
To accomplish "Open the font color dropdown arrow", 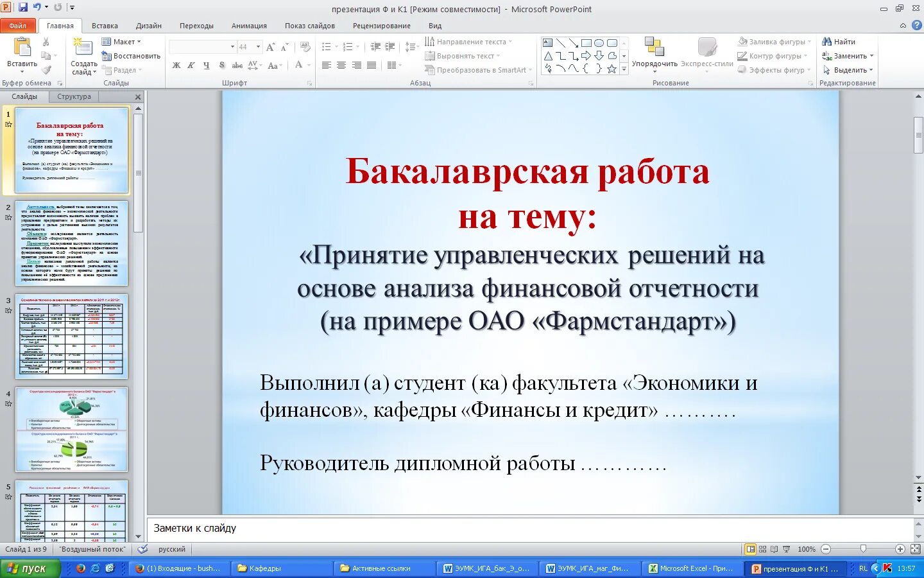I will pyautogui.click(x=309, y=66).
